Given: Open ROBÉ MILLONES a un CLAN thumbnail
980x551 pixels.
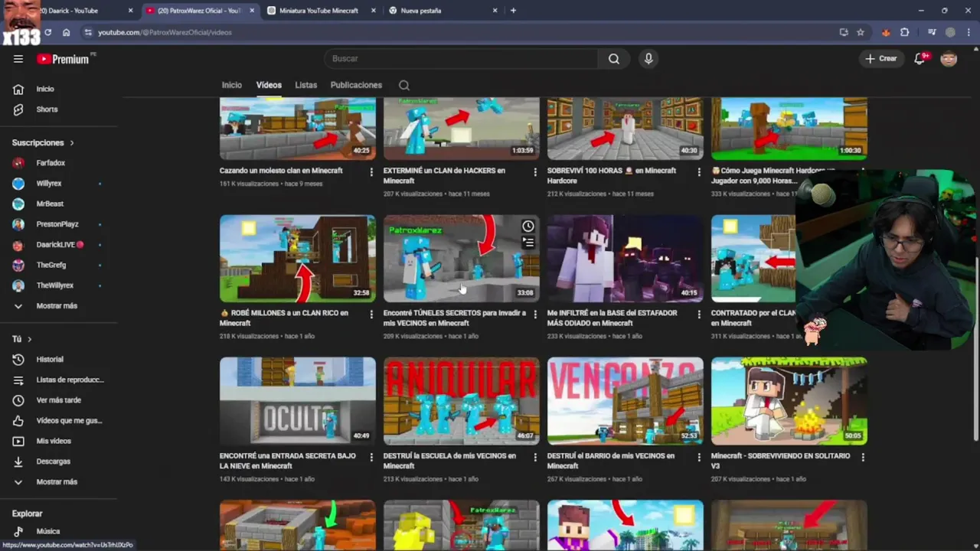Looking at the screenshot, I should pos(298,259).
